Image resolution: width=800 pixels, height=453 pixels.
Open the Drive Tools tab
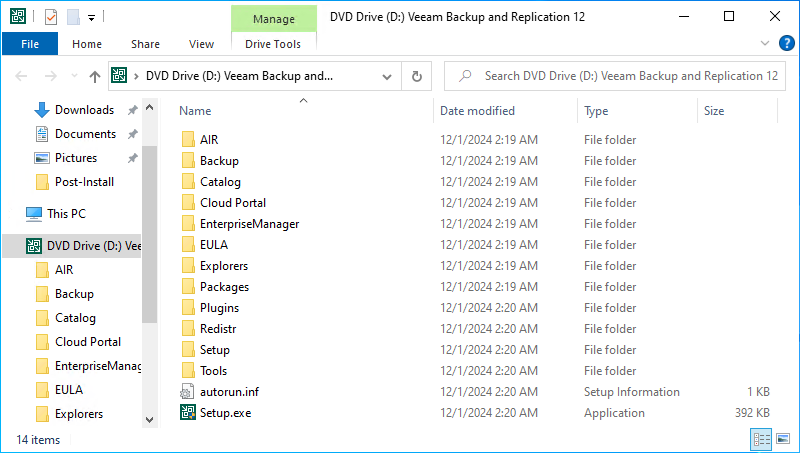pyautogui.click(x=273, y=44)
